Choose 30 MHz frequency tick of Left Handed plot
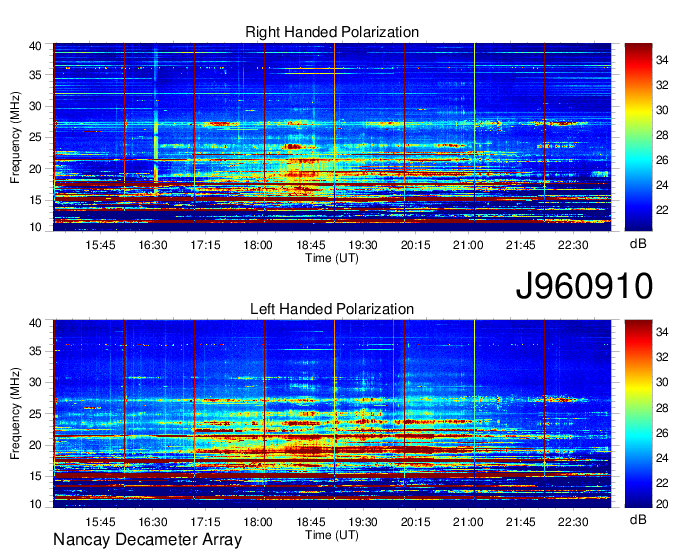 35,382
